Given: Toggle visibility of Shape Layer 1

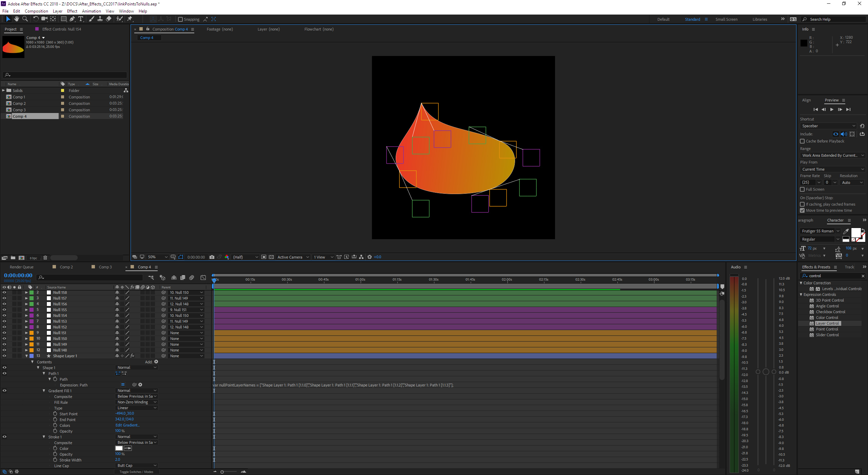Looking at the screenshot, I should click(5, 356).
